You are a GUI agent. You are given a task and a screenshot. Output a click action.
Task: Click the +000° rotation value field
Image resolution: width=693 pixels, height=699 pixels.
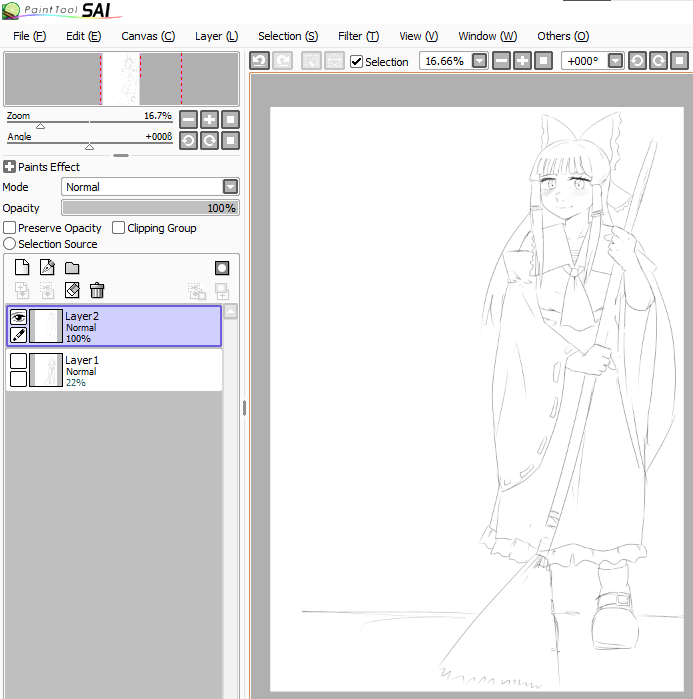[x=583, y=61]
